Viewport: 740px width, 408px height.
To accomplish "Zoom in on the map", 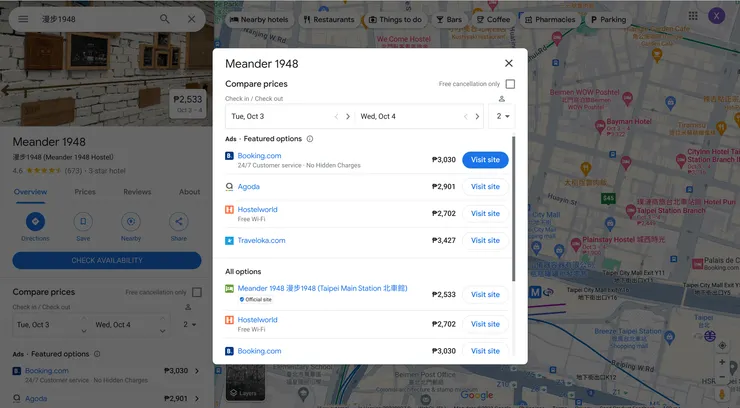I will coord(722,362).
